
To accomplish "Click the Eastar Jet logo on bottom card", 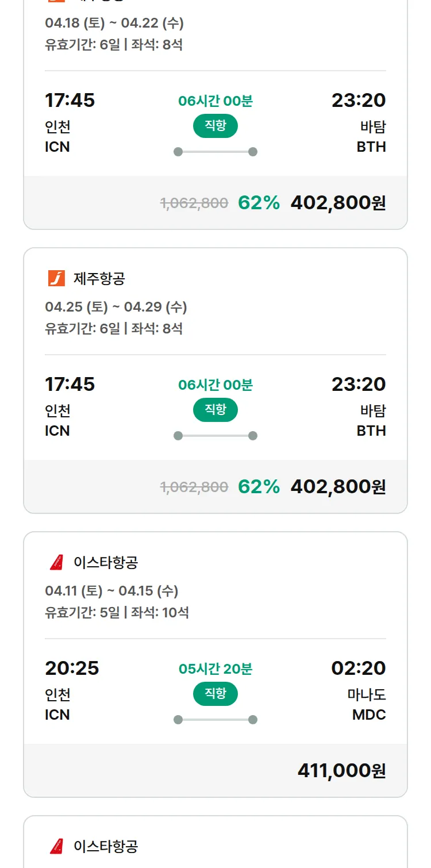I will point(56,846).
